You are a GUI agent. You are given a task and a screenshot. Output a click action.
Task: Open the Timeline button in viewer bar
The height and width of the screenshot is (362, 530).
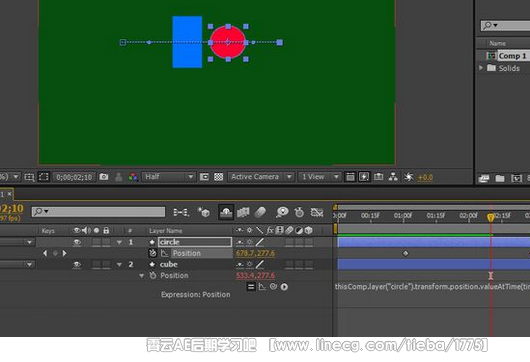point(379,177)
